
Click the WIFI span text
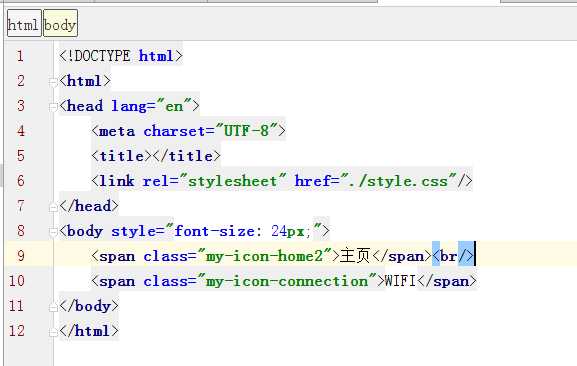(x=400, y=281)
